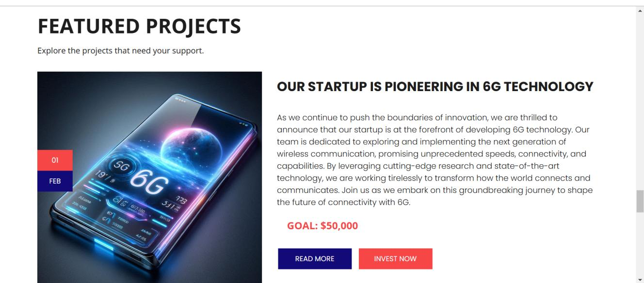Click the project description paragraph

(x=434, y=160)
